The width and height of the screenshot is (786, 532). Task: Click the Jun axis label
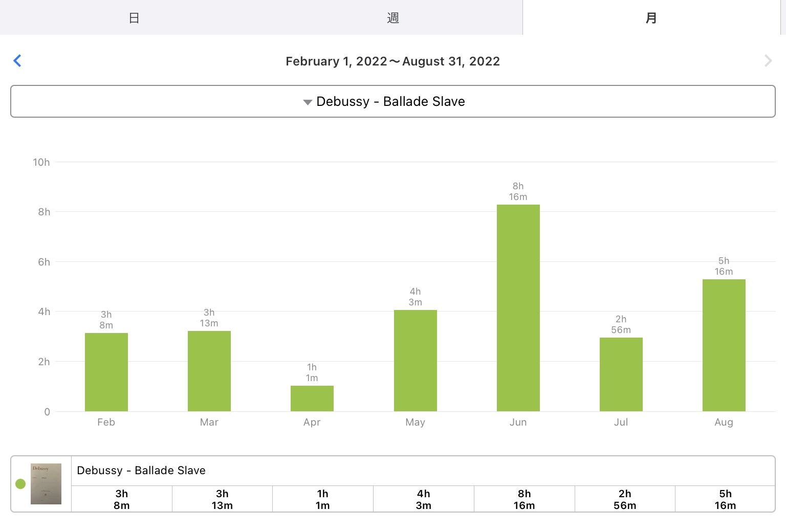(518, 422)
